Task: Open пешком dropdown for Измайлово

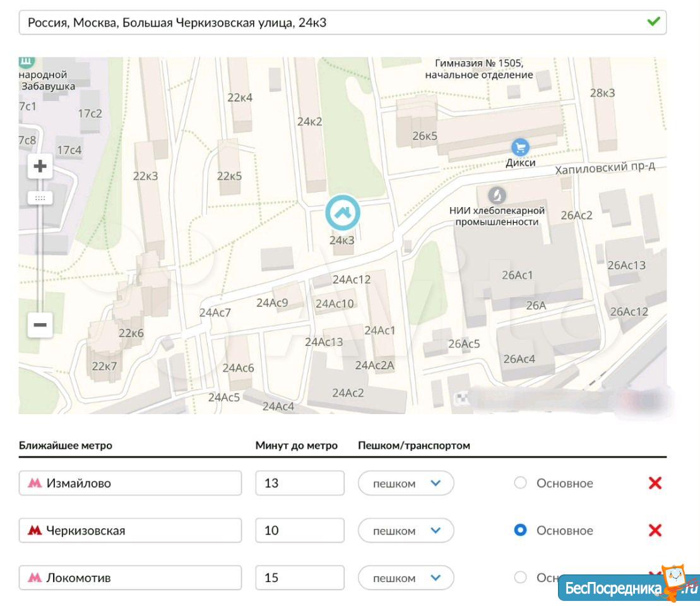Action: pos(406,484)
